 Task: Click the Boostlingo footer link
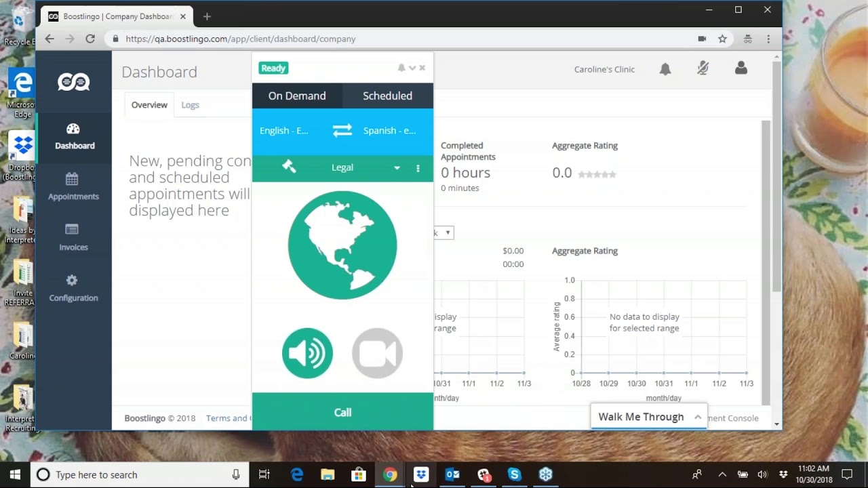point(144,418)
